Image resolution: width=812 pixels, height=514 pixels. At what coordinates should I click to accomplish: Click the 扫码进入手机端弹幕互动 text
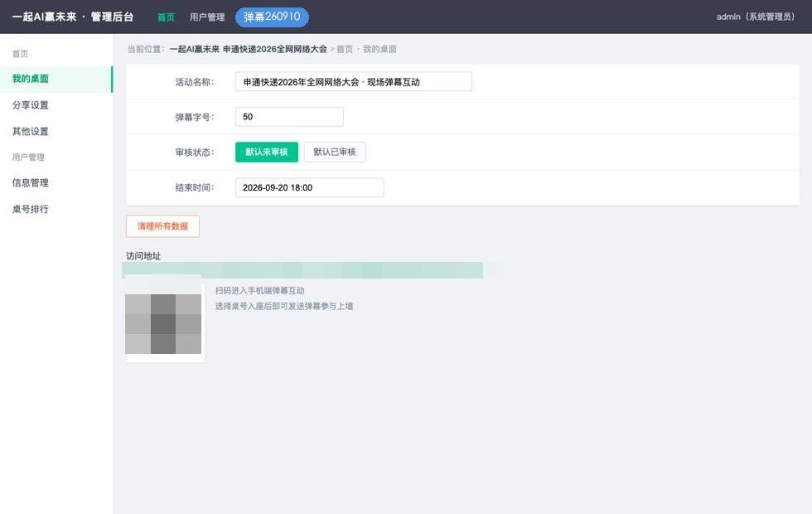[260, 291]
